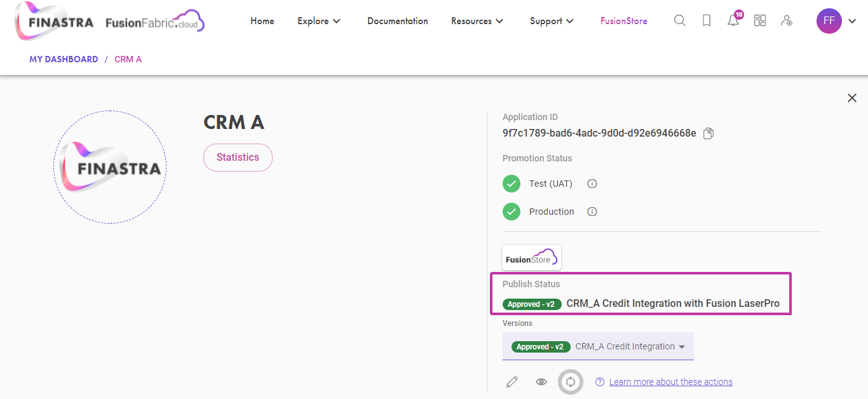Click the question mark help icon

click(x=600, y=382)
